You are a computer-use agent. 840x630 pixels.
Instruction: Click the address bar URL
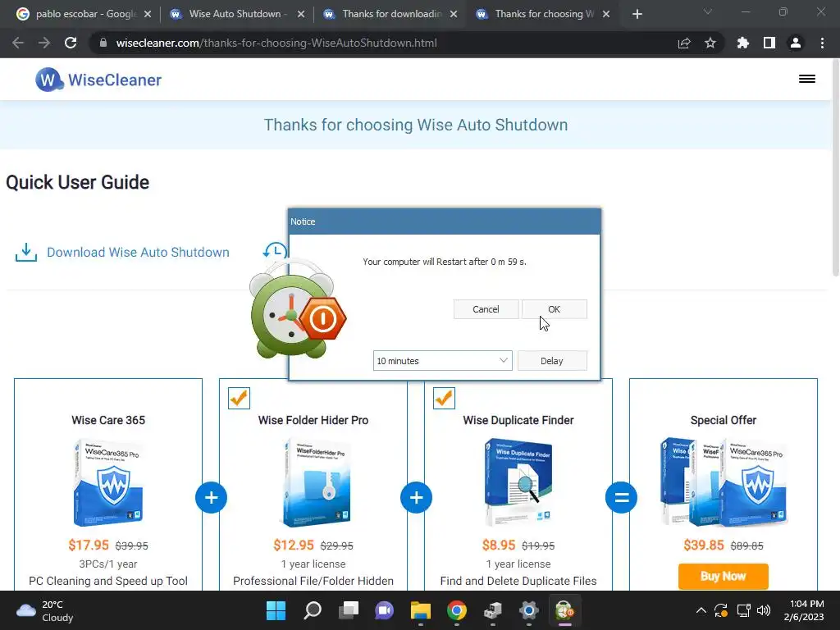coord(276,43)
